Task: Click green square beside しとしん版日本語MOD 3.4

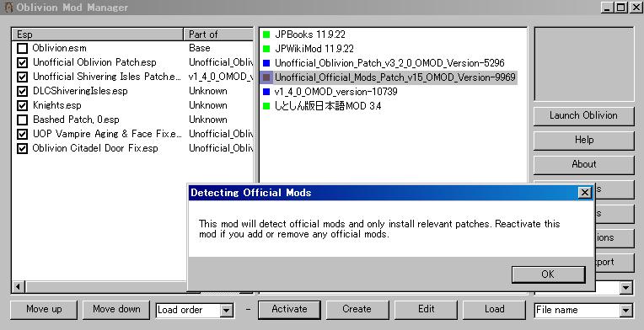Action: pos(266,106)
